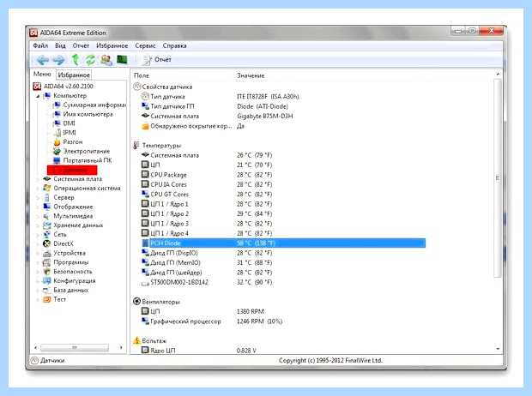
Task: Click the Вольтаж warning icon
Action: coord(136,340)
